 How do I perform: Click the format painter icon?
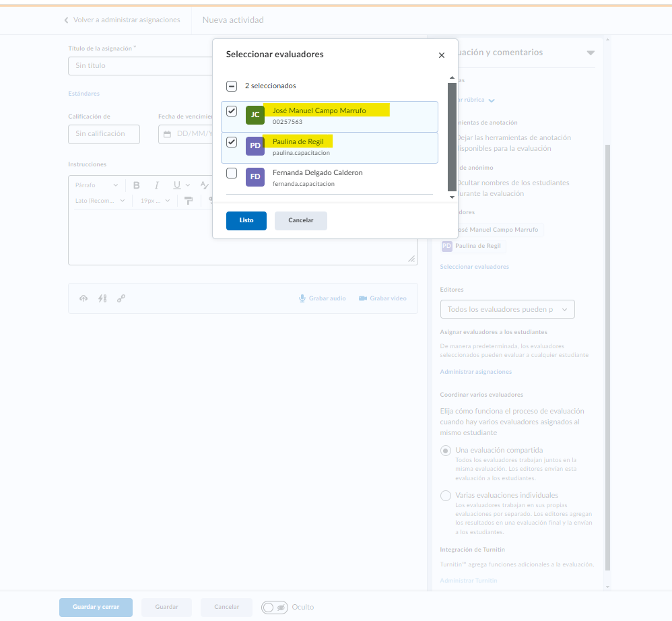click(x=189, y=200)
